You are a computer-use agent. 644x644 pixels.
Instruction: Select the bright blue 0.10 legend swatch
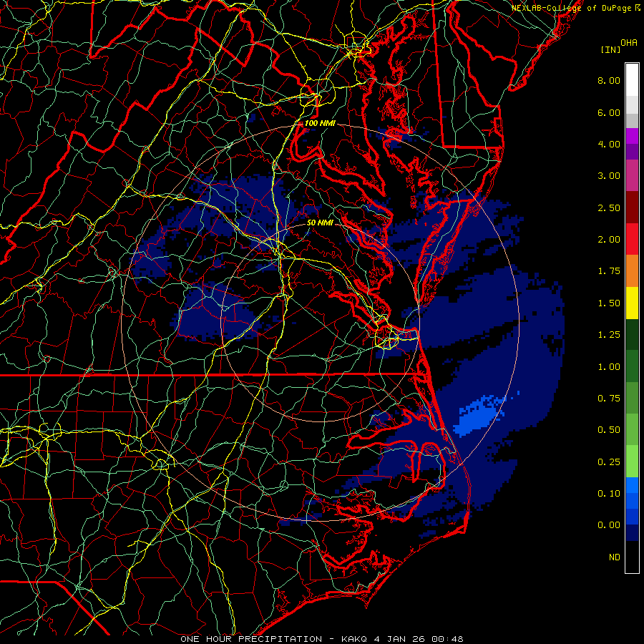coord(632,485)
